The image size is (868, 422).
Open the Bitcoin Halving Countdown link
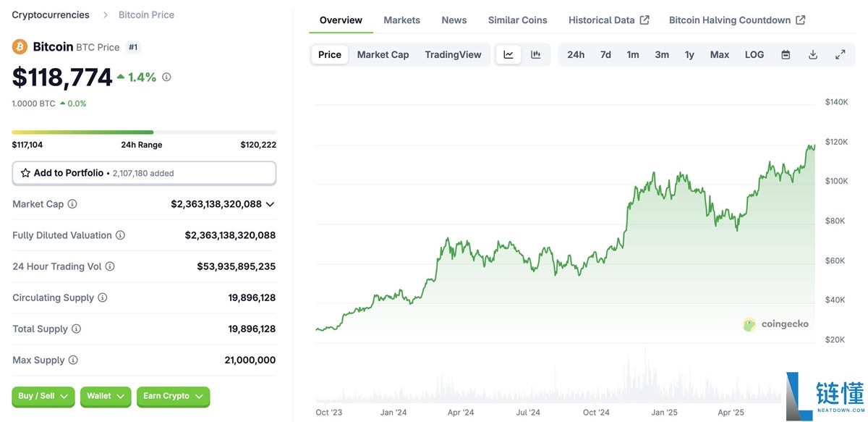click(x=736, y=20)
